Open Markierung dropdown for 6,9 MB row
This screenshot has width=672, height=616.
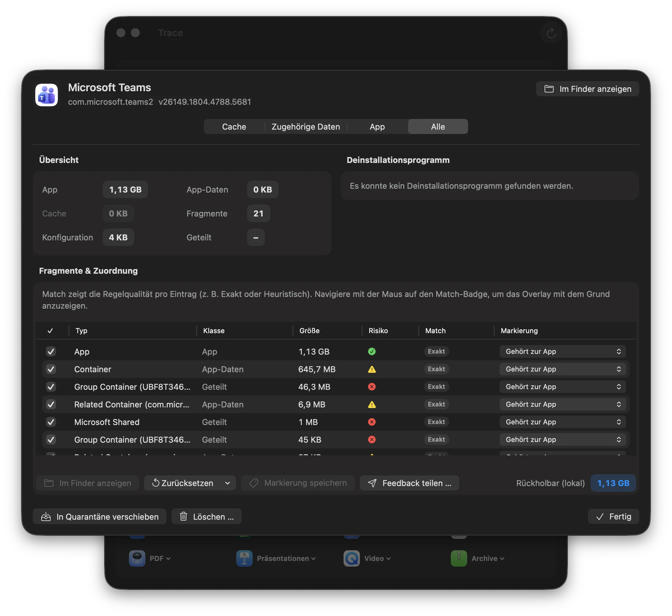point(563,404)
